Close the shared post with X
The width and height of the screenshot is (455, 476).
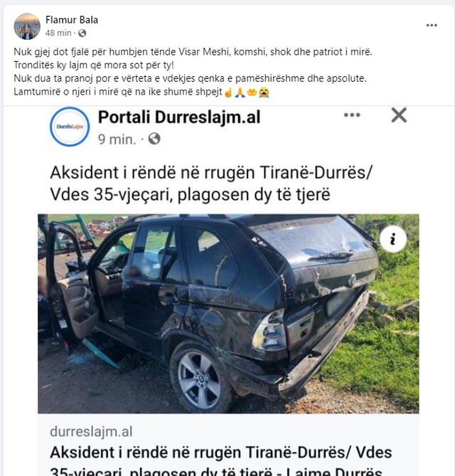tap(399, 115)
